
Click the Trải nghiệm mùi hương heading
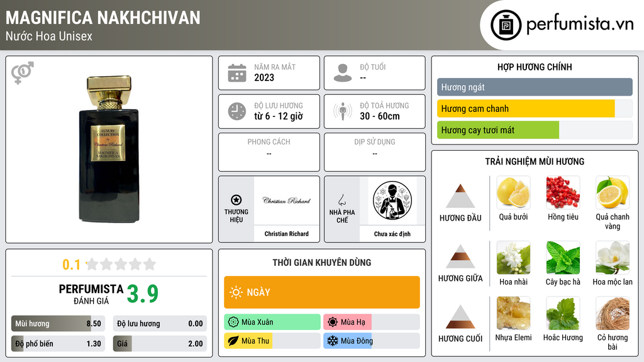(x=535, y=162)
